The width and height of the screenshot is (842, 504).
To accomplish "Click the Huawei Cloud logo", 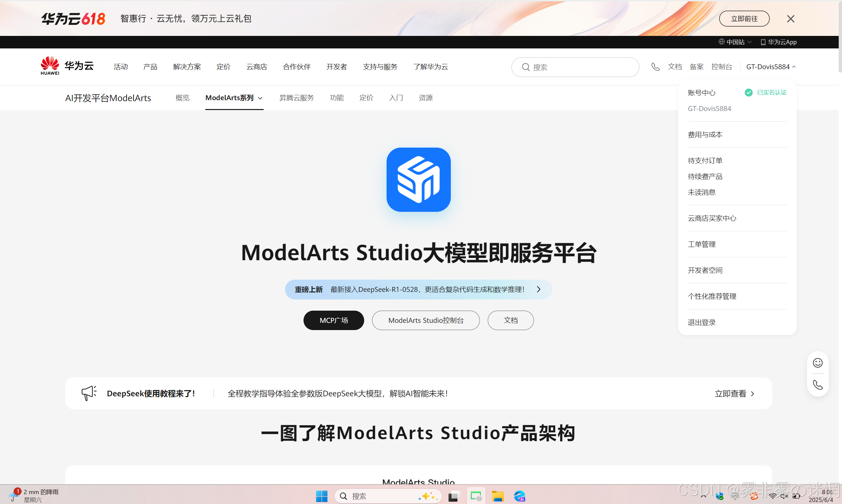I will click(x=67, y=66).
